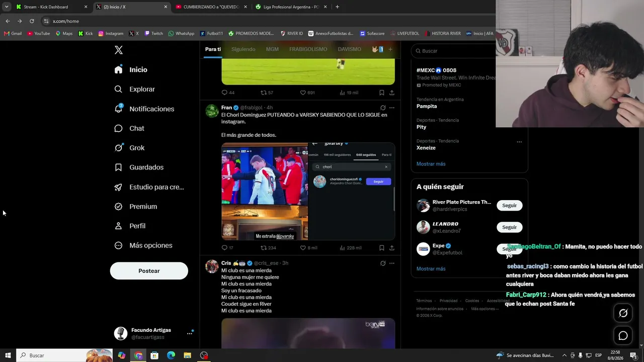The width and height of the screenshot is (644, 362).
Task: Open Windows Start menu
Action: click(8, 355)
